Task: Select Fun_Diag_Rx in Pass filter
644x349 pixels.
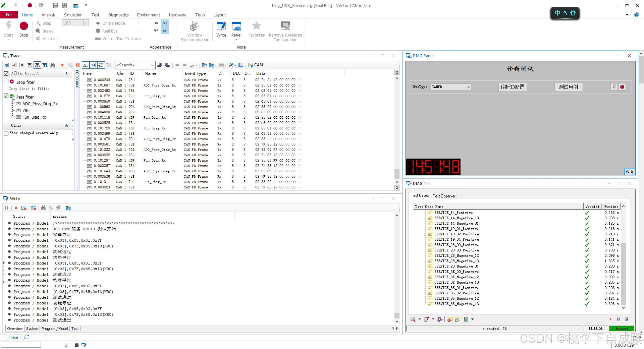Action: (34, 117)
